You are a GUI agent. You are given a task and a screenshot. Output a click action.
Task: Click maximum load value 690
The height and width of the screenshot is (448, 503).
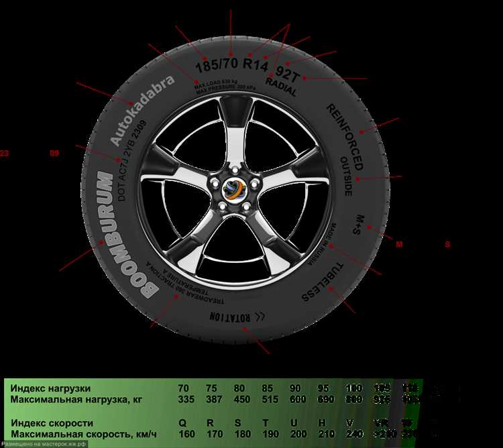[326, 399]
